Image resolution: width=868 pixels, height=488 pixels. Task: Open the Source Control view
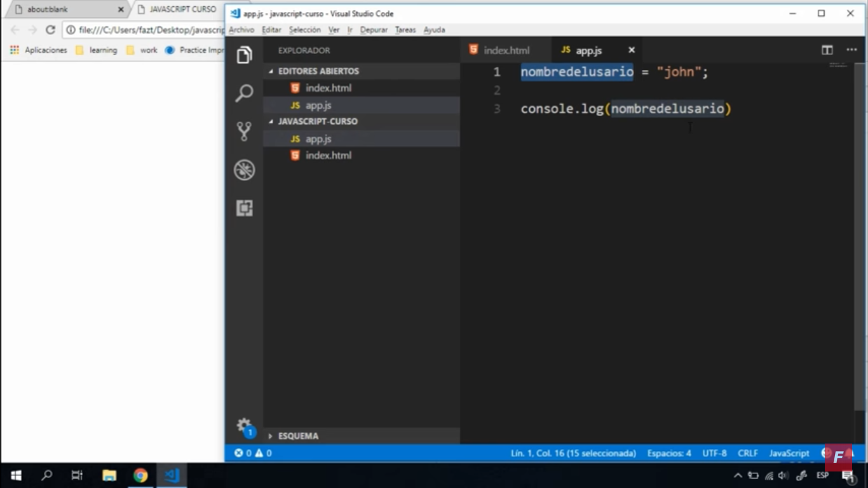pyautogui.click(x=245, y=132)
